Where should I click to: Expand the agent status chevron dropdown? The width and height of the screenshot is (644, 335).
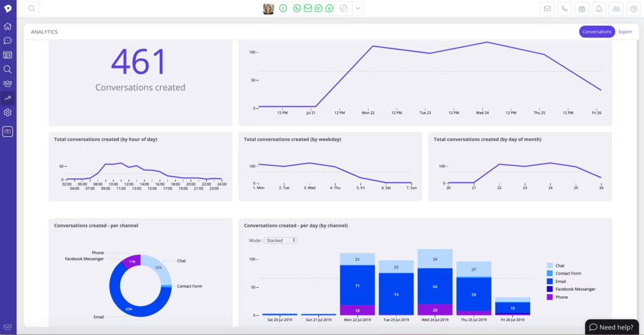(x=357, y=9)
